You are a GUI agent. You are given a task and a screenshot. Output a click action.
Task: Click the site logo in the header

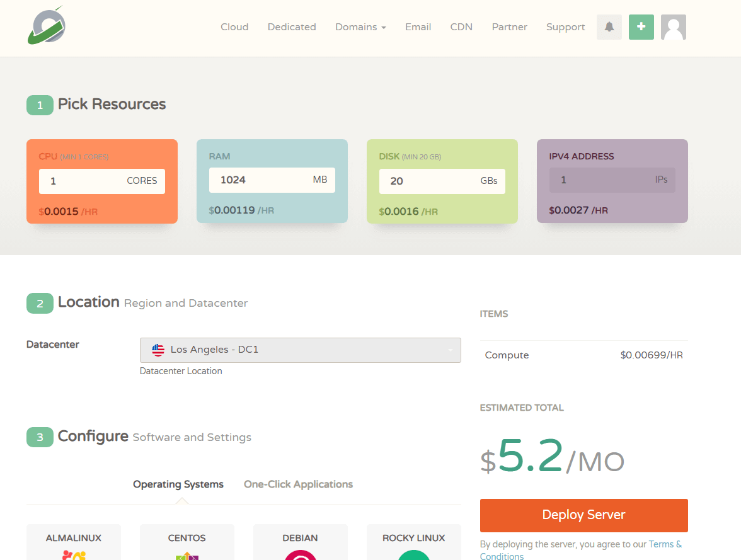pyautogui.click(x=46, y=26)
